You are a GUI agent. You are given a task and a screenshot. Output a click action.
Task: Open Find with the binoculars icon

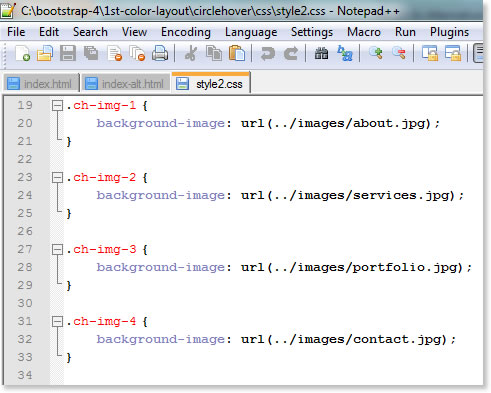click(321, 53)
